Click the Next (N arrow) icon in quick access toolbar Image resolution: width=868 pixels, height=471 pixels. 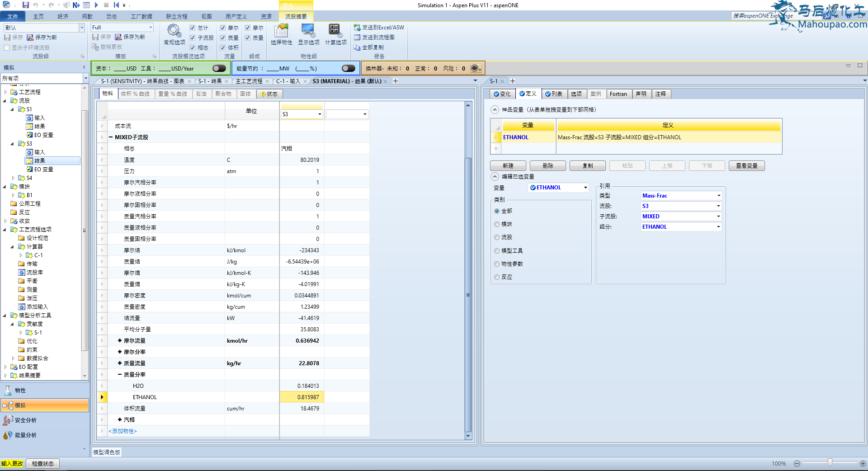76,5
